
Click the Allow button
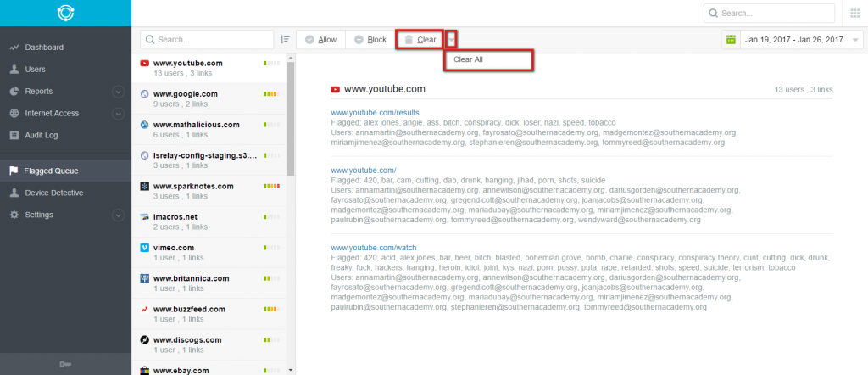(x=321, y=40)
